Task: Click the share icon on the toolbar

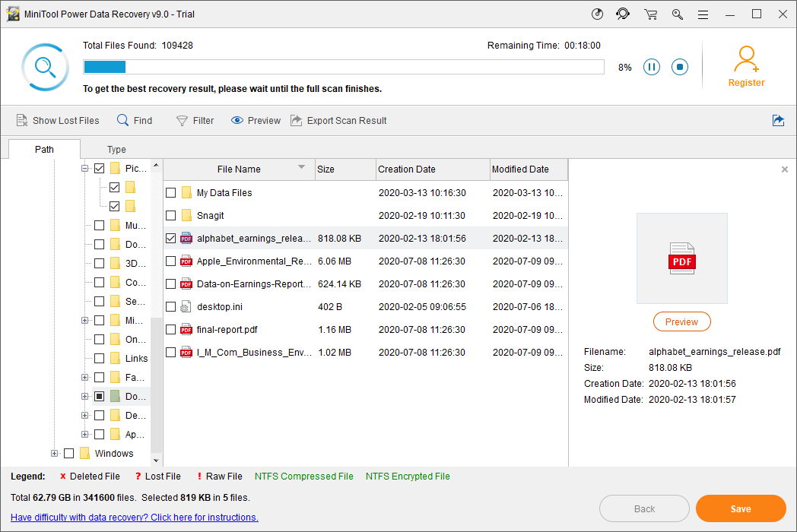Action: pyautogui.click(x=778, y=120)
